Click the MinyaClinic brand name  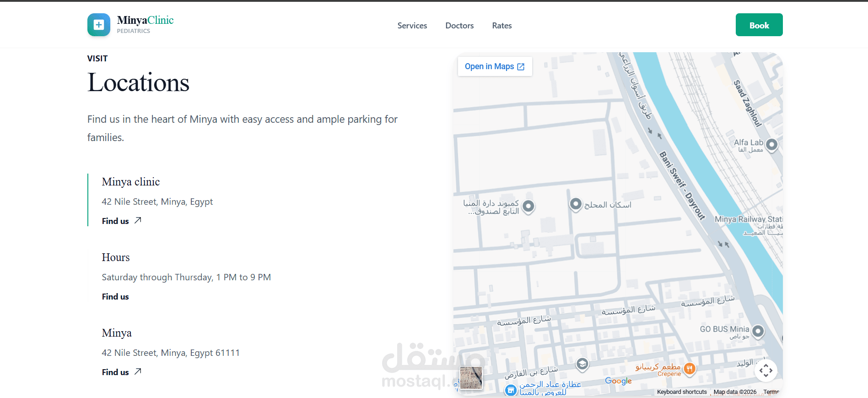(145, 20)
